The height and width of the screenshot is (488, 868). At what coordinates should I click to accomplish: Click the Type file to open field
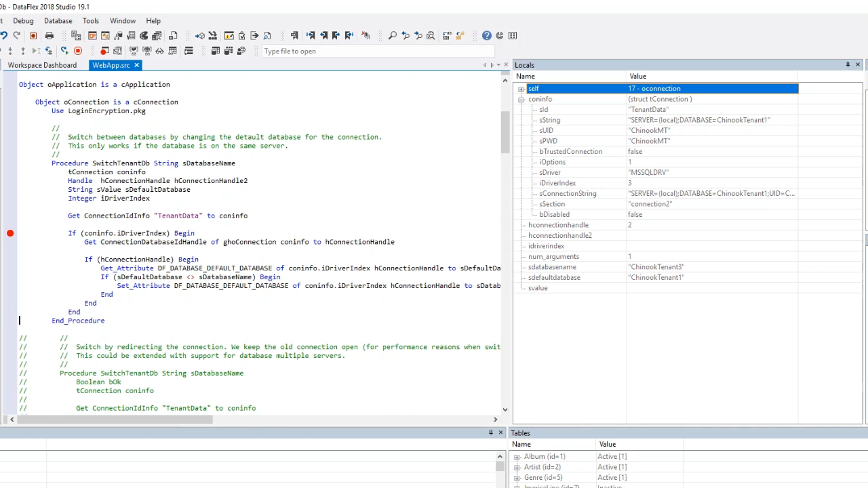(376, 52)
